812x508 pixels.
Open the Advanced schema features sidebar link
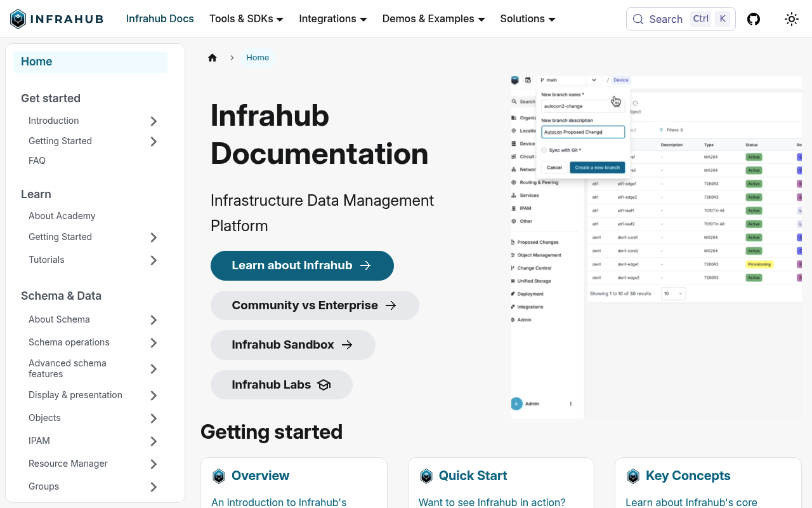coord(67,368)
